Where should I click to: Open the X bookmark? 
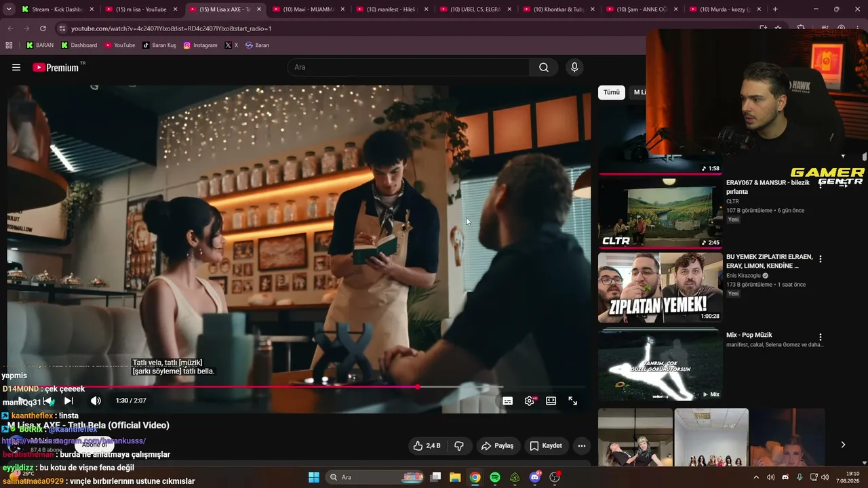(231, 45)
